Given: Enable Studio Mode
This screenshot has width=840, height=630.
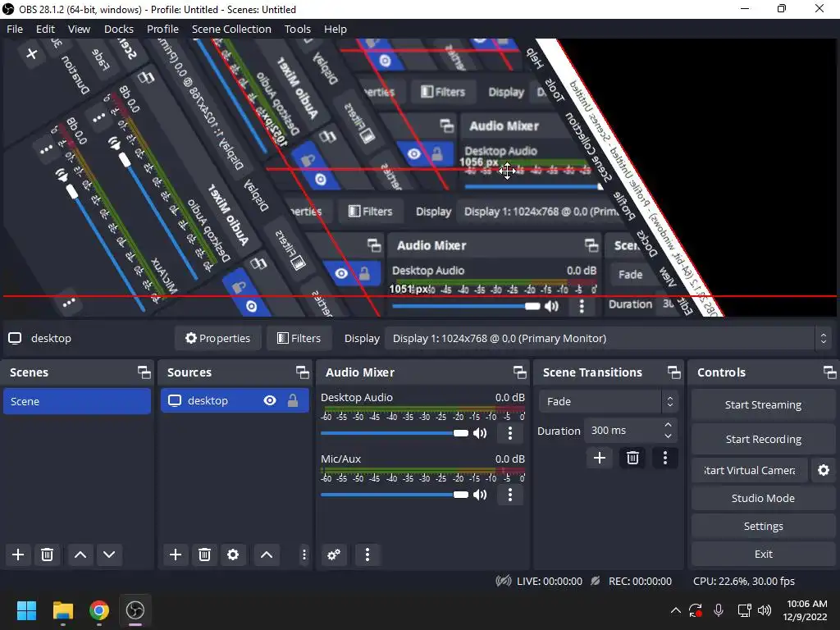Looking at the screenshot, I should pos(763,498).
